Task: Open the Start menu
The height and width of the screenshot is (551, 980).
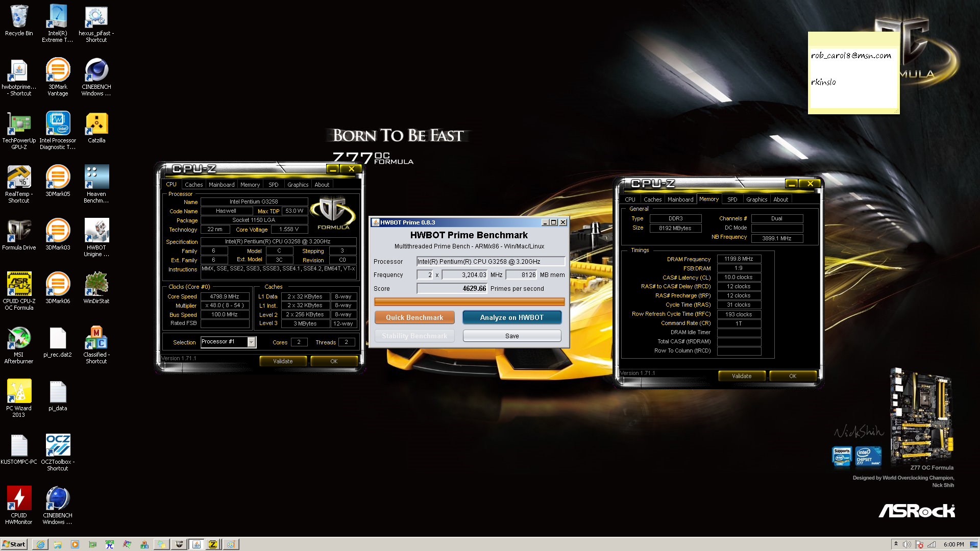Action: click(14, 544)
